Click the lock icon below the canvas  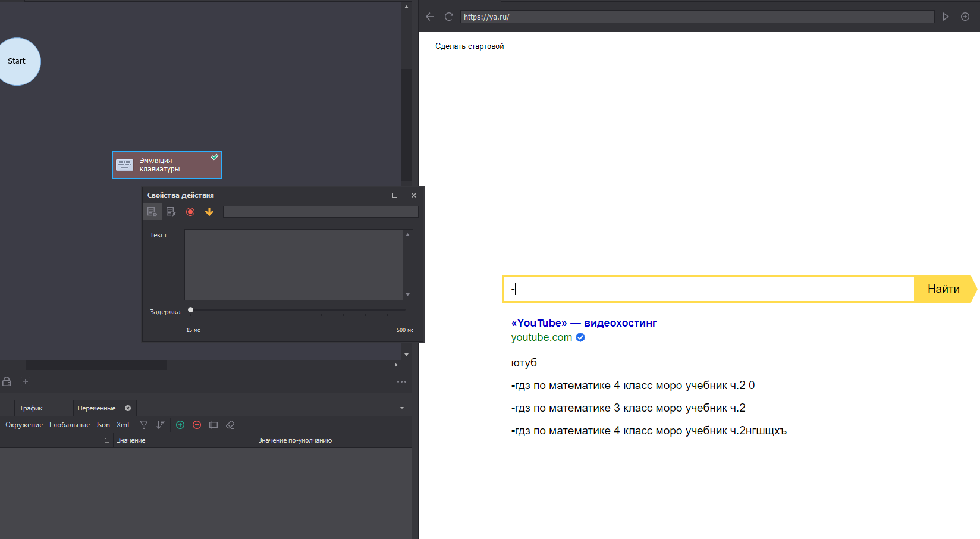tap(7, 381)
